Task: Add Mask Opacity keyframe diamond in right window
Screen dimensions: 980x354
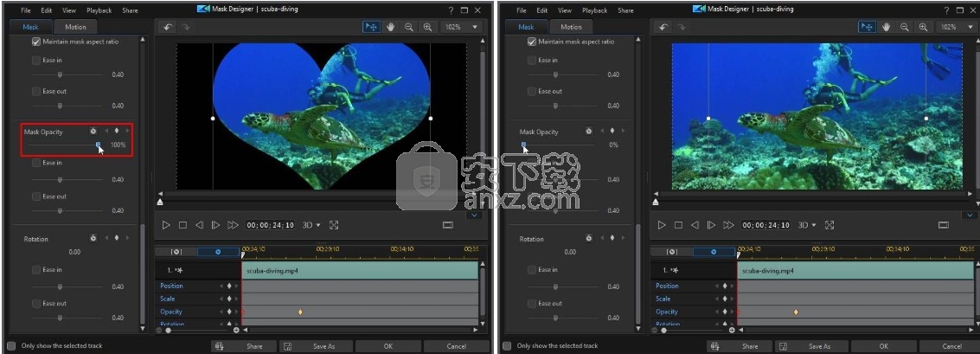Action: [612, 132]
